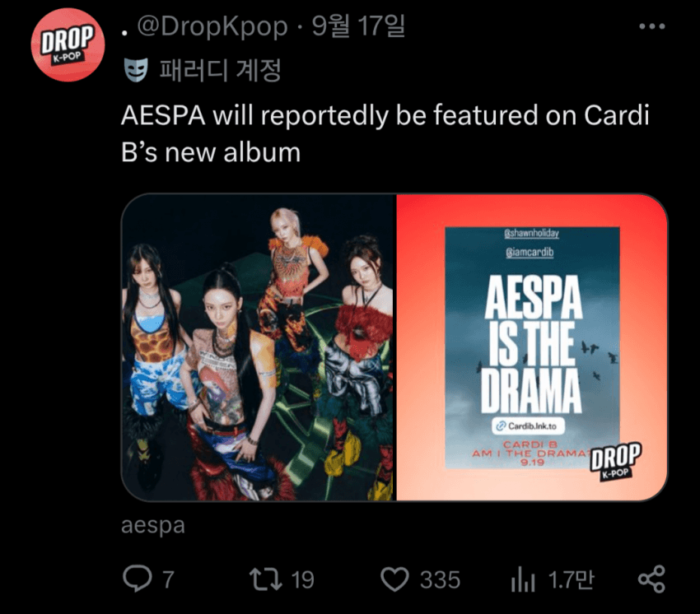Open the aespa group photo
The height and width of the screenshot is (614, 700).
click(x=259, y=347)
